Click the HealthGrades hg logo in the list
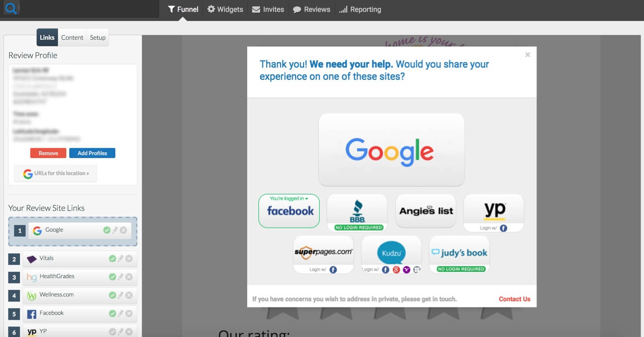The image size is (644, 337). 31,277
